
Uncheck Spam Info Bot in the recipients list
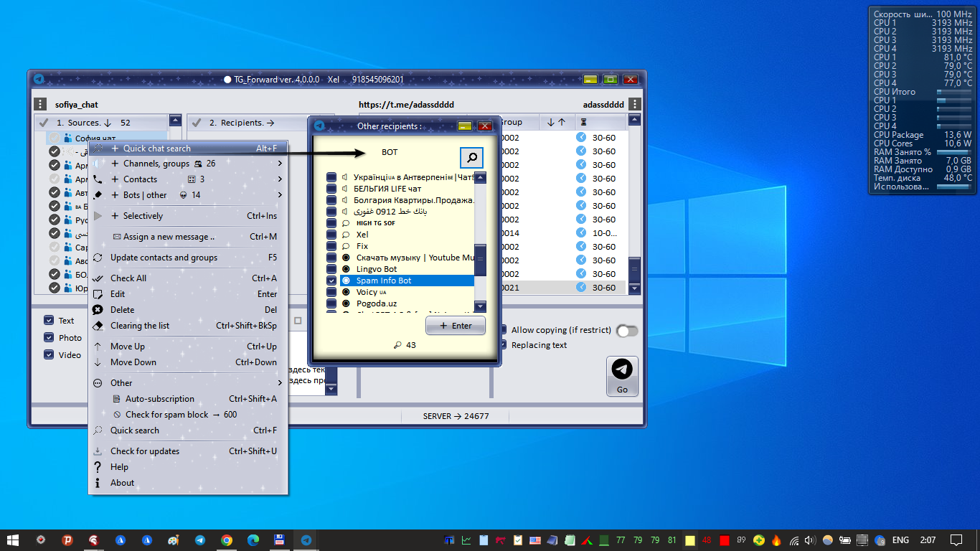pos(331,281)
